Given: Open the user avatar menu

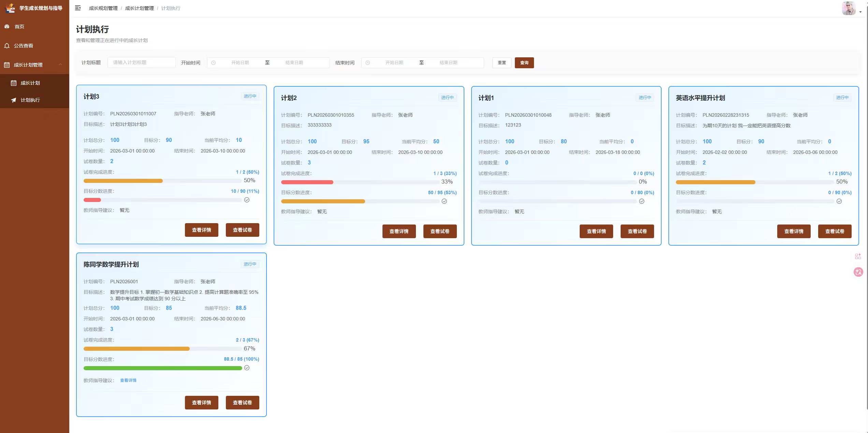Looking at the screenshot, I should (x=849, y=8).
